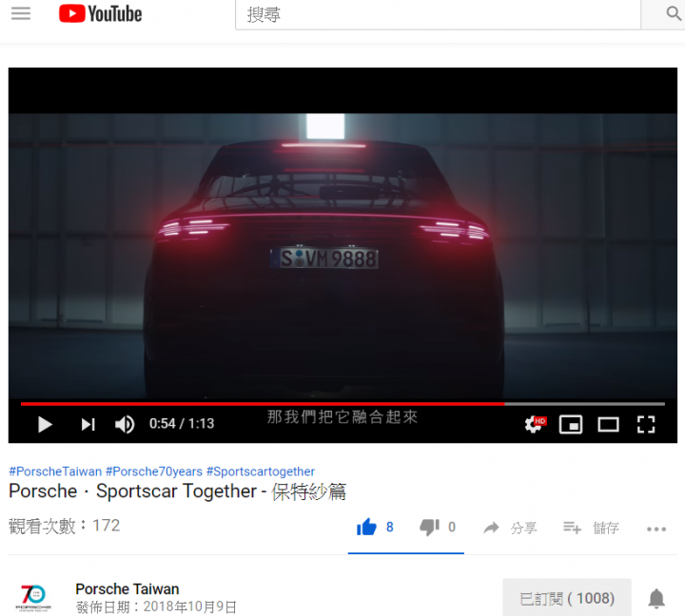Go to YouTube home via logo
685x616 pixels.
point(101,13)
